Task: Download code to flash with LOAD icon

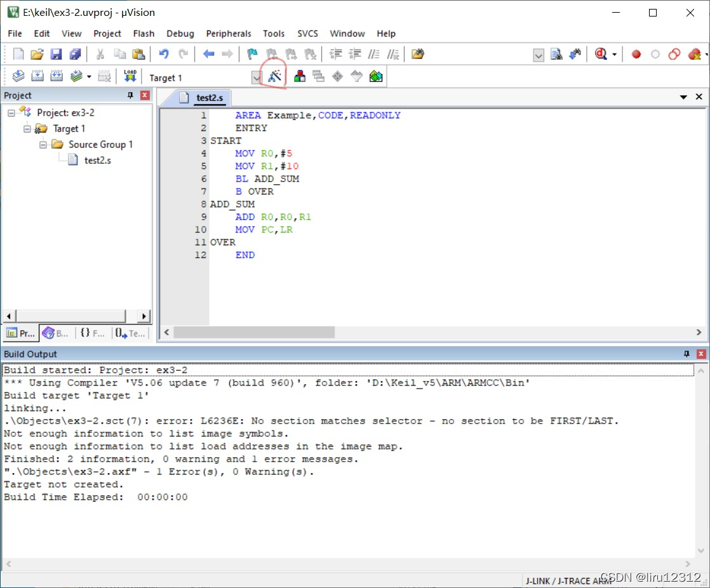Action: point(130,76)
